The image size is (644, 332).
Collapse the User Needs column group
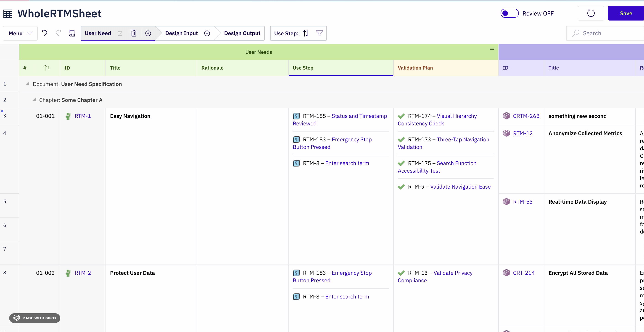[491, 49]
